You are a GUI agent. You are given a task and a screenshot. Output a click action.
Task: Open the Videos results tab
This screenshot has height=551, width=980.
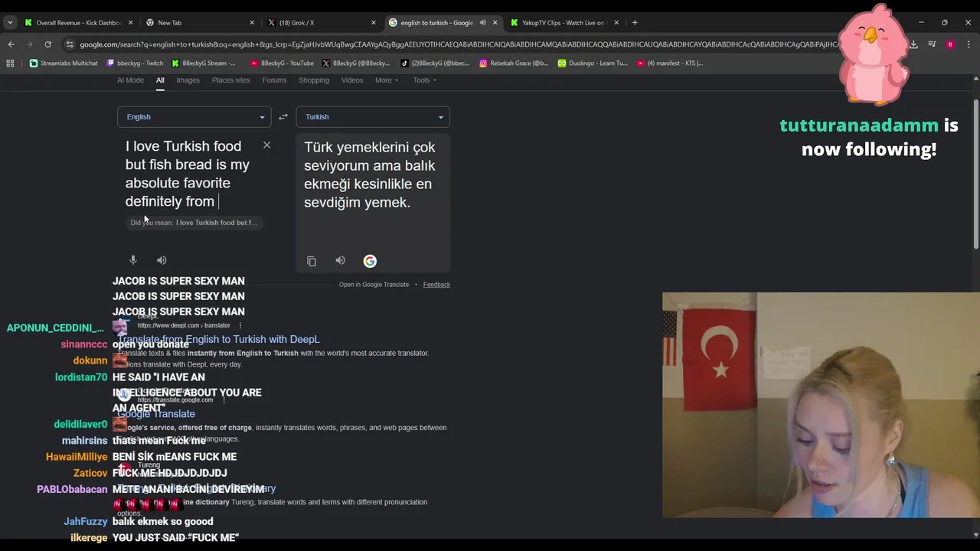[352, 80]
